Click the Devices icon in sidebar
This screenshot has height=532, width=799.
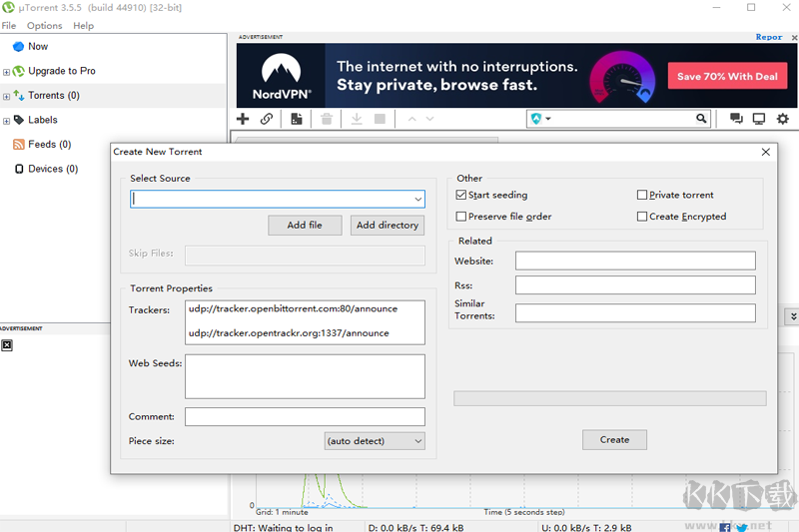coord(19,169)
